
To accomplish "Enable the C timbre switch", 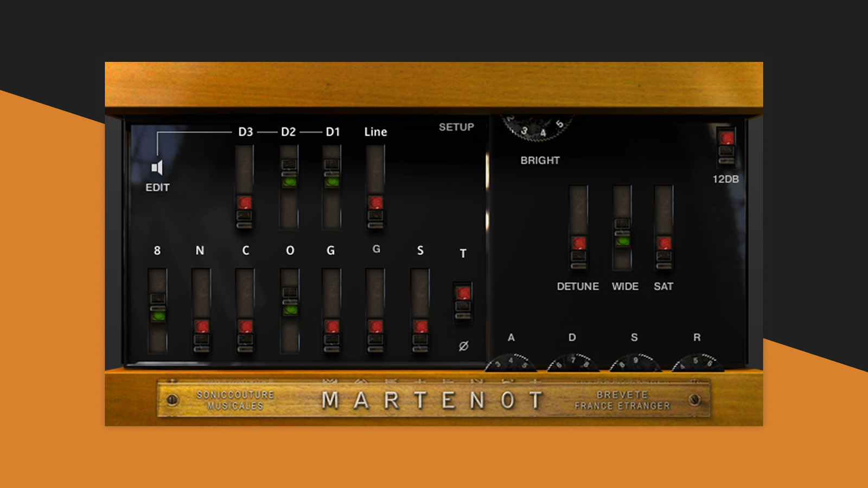I will pos(245,310).
